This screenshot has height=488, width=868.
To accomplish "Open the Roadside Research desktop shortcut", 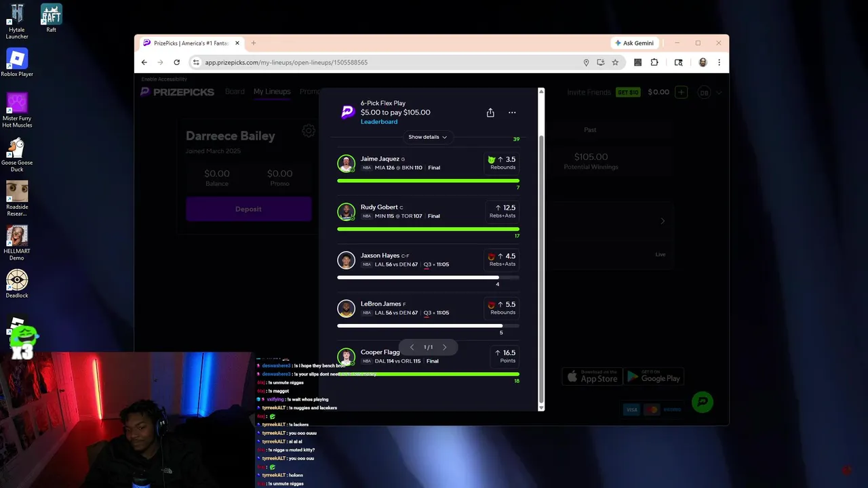I will coord(17,199).
